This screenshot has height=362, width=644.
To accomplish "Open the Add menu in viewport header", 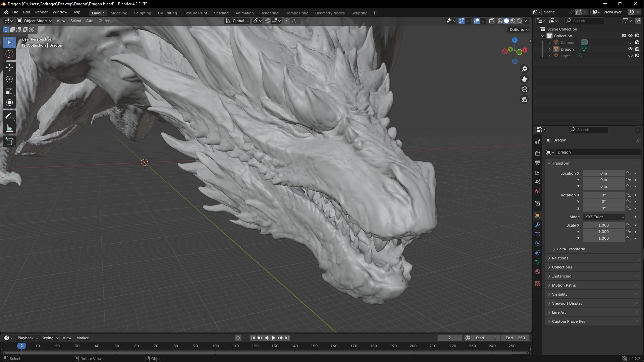I will 90,21.
